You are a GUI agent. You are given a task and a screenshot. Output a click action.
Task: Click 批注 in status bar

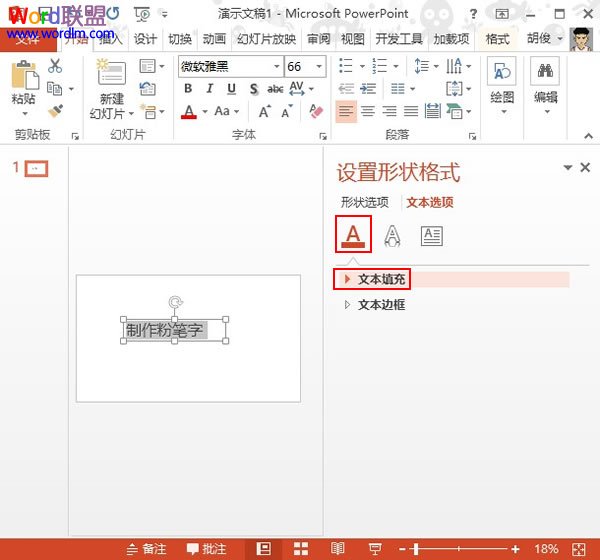click(x=206, y=549)
